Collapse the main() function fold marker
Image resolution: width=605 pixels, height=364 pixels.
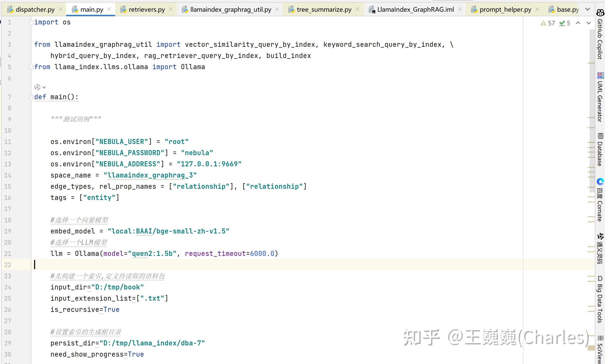click(31, 97)
